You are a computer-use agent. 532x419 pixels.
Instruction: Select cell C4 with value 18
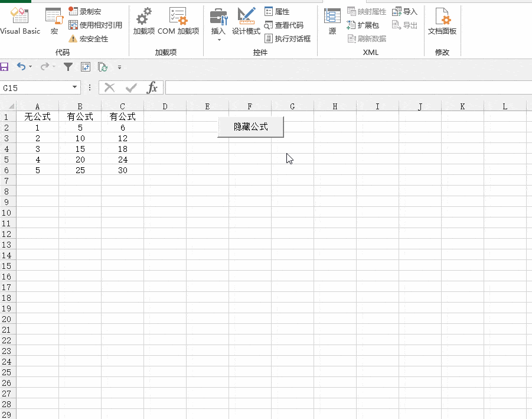point(122,149)
